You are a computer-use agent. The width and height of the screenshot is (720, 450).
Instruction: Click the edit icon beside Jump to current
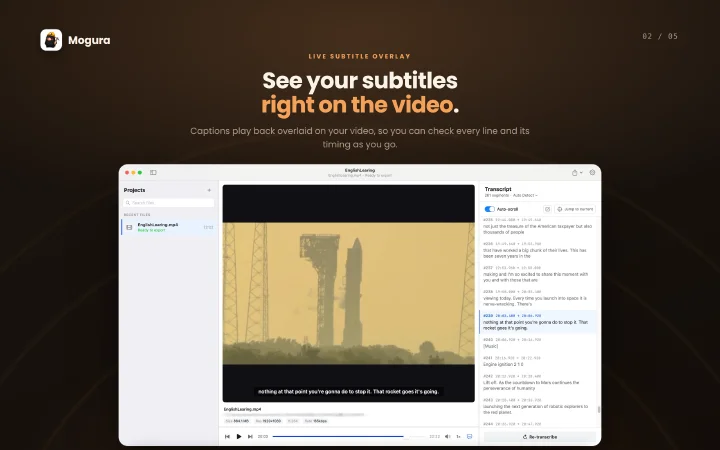(x=547, y=209)
